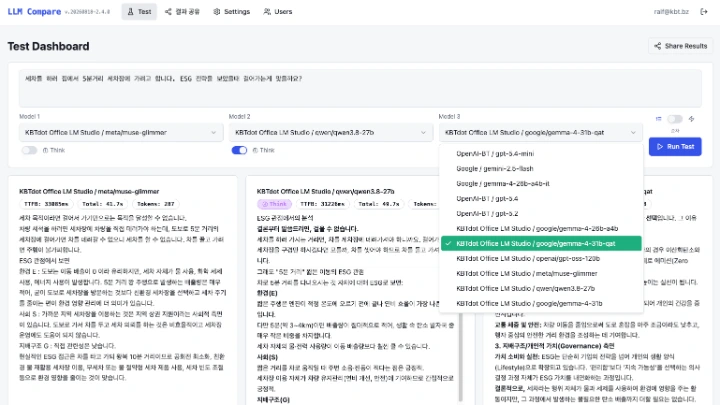
Task: Click into the prompt text area
Action: click(360, 88)
